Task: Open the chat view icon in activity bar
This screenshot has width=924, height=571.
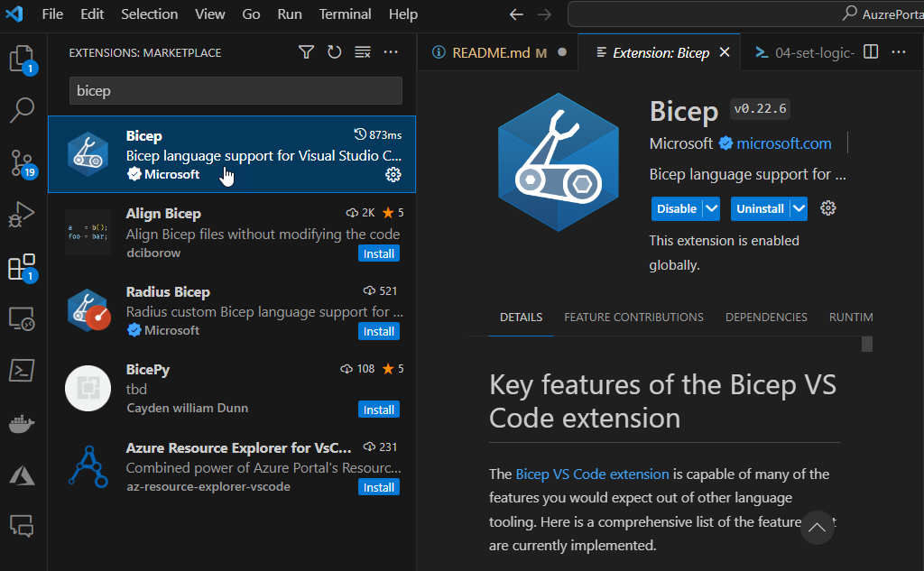Action: pos(23,526)
